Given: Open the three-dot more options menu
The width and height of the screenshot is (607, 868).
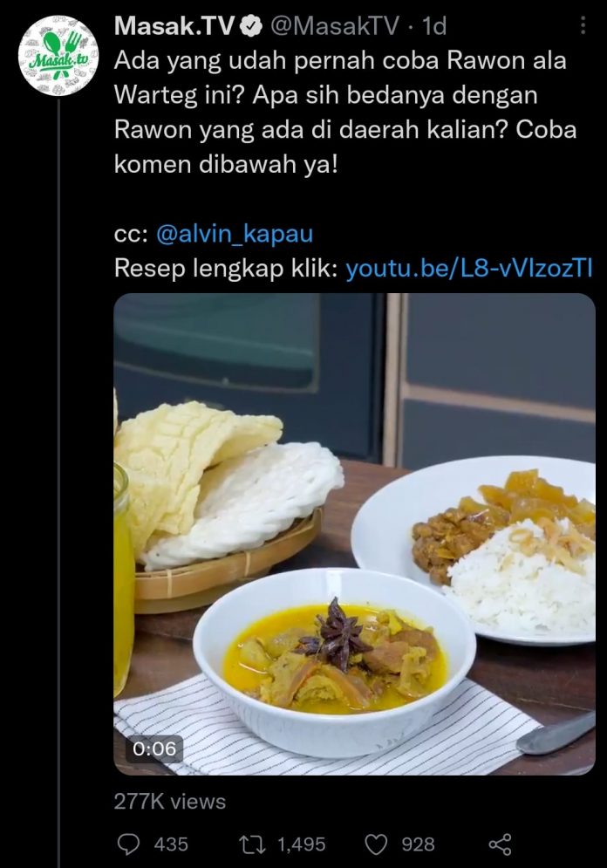Looking at the screenshot, I should (x=582, y=25).
